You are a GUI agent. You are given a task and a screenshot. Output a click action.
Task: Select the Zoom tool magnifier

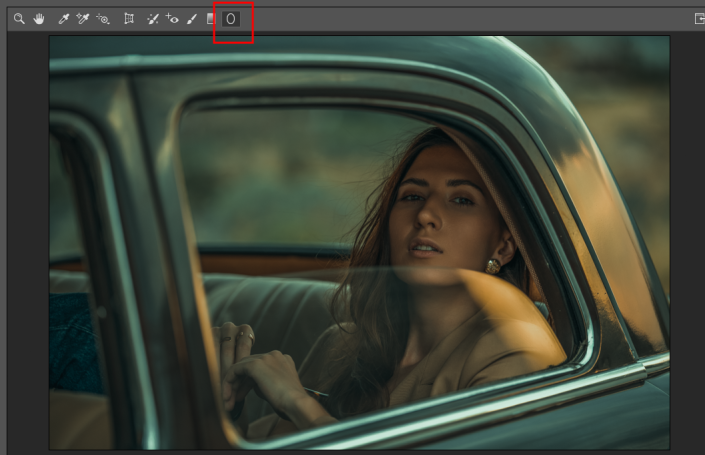pyautogui.click(x=18, y=19)
